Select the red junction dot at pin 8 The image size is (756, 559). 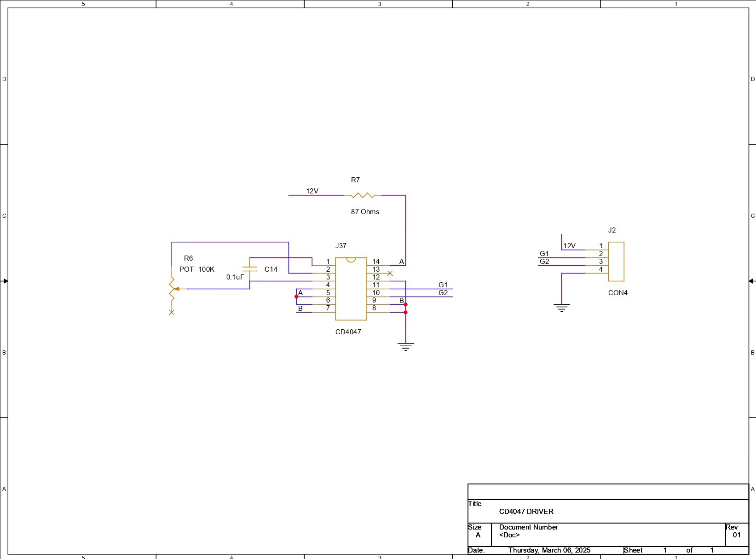pos(405,312)
